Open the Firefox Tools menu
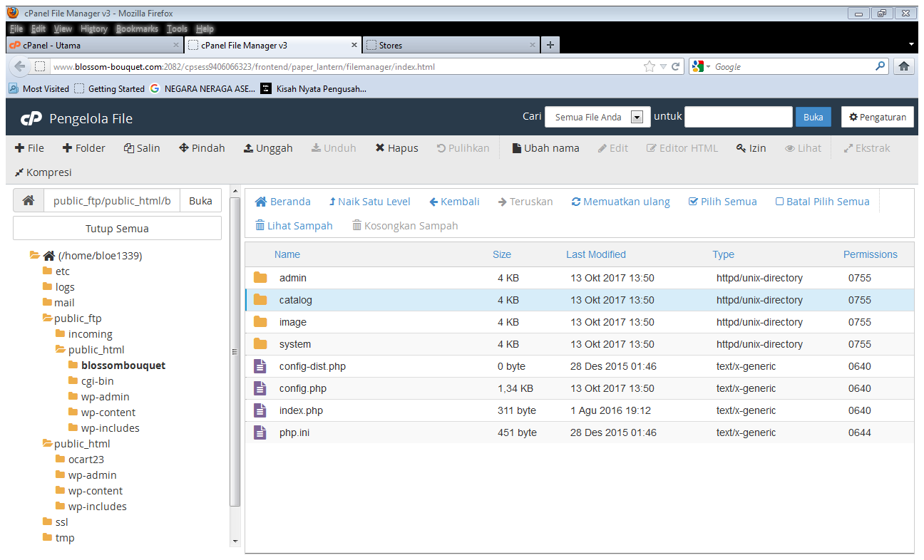Screen dimensions: 924x560 pyautogui.click(x=177, y=29)
